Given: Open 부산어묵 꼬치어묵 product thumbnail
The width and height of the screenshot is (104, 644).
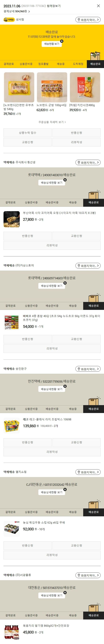Looking at the screenshot, I should click(x=12, y=219).
